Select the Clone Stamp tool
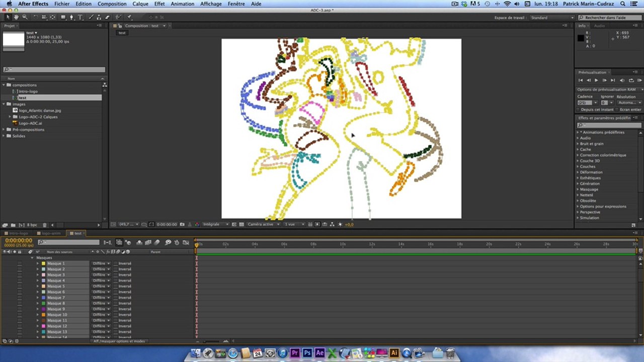Viewport: 644px width, 362px height. pyautogui.click(x=99, y=17)
